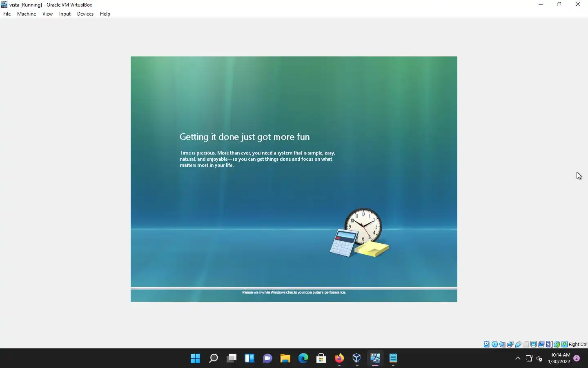588x368 pixels.
Task: Open network status tray icon
Action: (x=529, y=359)
